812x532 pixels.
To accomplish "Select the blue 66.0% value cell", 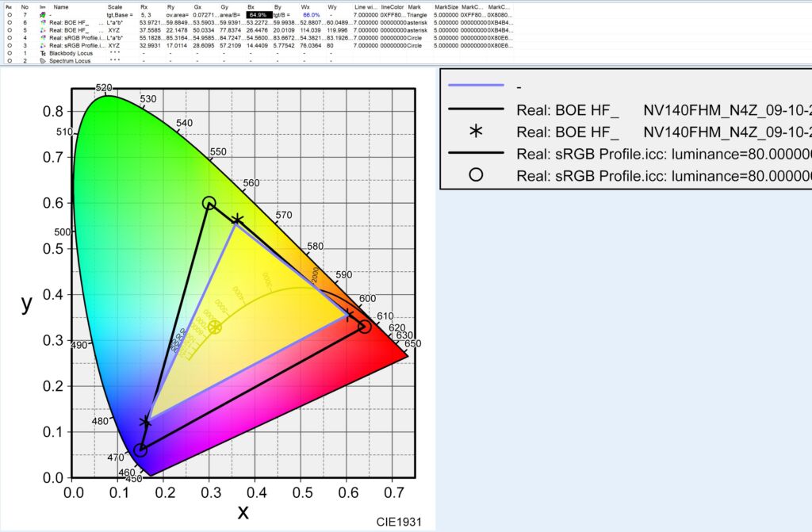I will tap(311, 15).
